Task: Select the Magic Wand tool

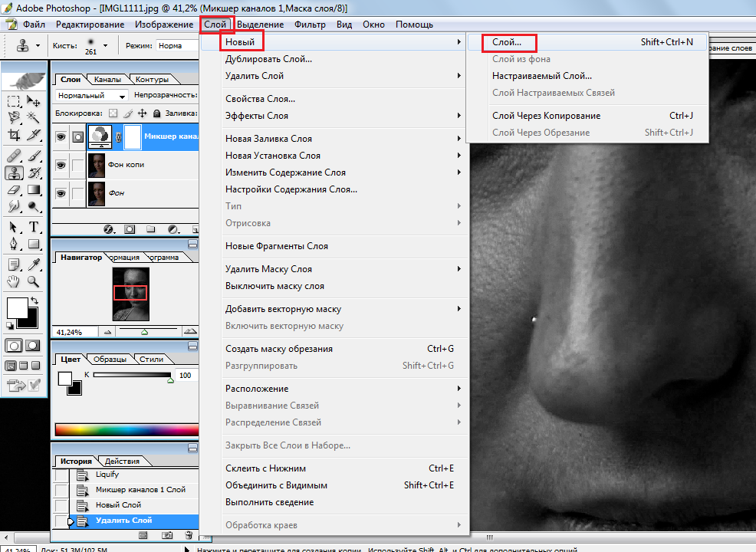Action: click(x=33, y=117)
